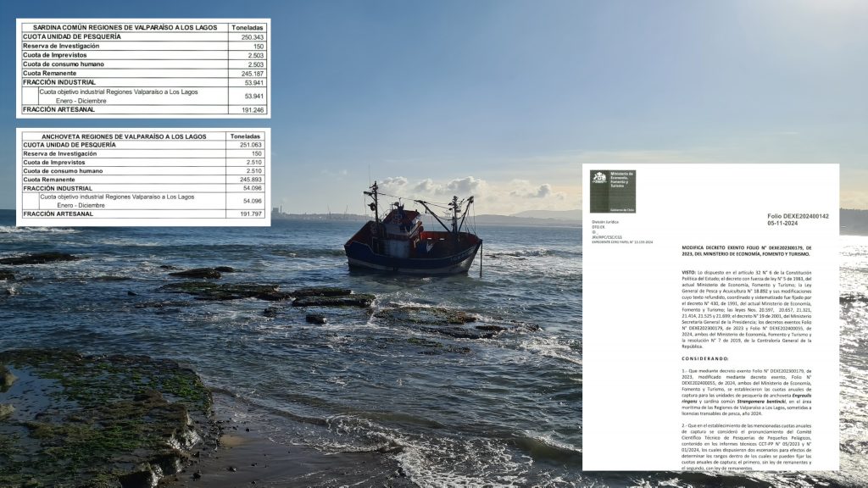Click 'Toneladas' column header in sardina table

click(248, 27)
